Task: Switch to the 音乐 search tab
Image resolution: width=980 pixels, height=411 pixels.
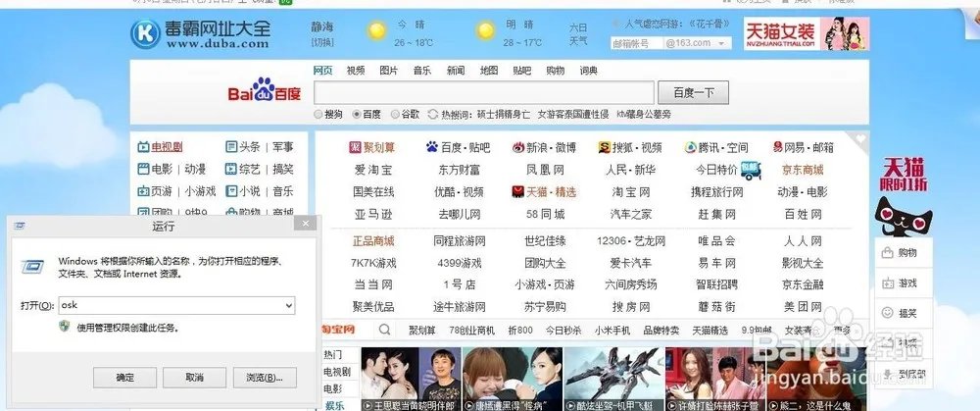Action: tap(421, 70)
